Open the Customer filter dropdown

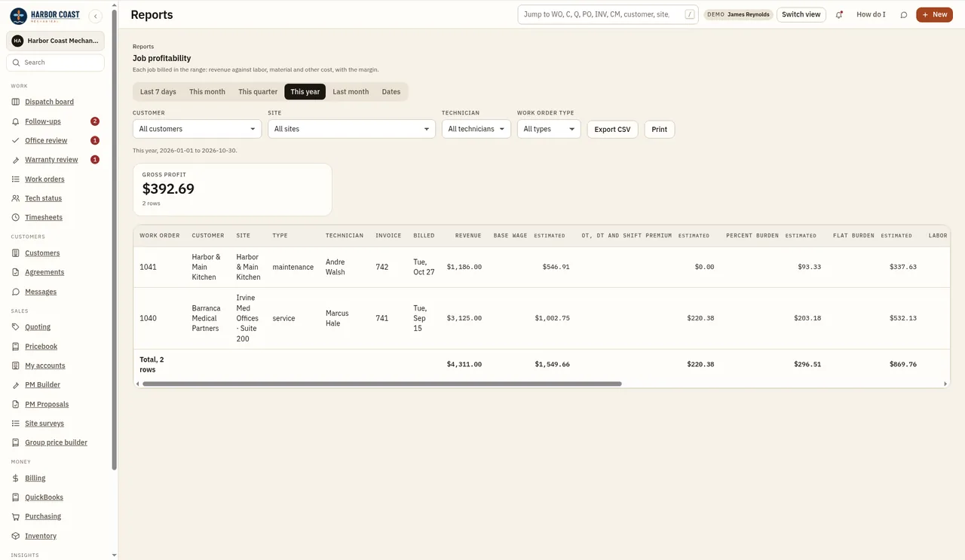(x=197, y=129)
